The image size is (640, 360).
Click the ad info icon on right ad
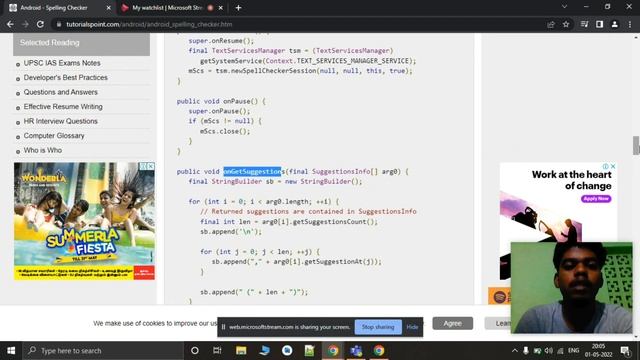pos(606,167)
